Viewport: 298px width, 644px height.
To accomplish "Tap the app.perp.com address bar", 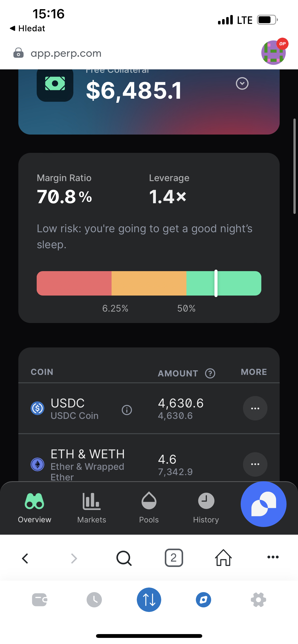I will tap(66, 53).
